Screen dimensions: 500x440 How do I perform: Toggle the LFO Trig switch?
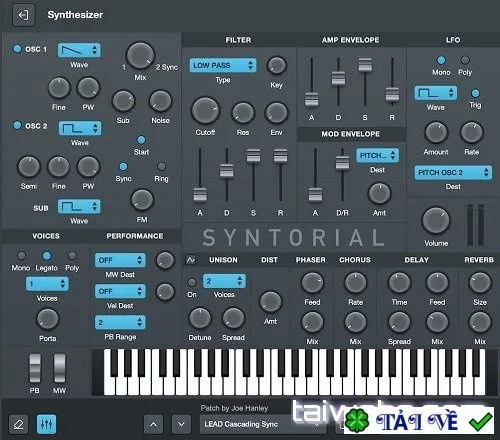[475, 93]
